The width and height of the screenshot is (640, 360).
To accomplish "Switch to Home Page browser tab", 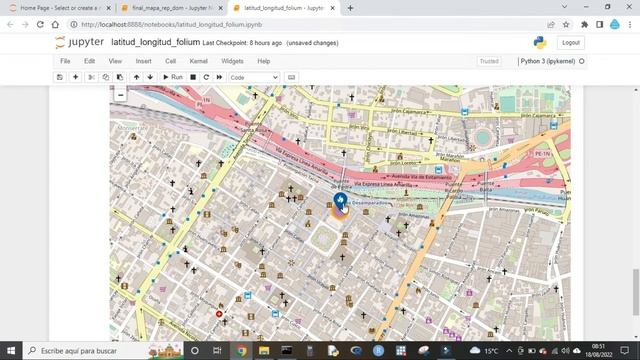I will 60,8.
